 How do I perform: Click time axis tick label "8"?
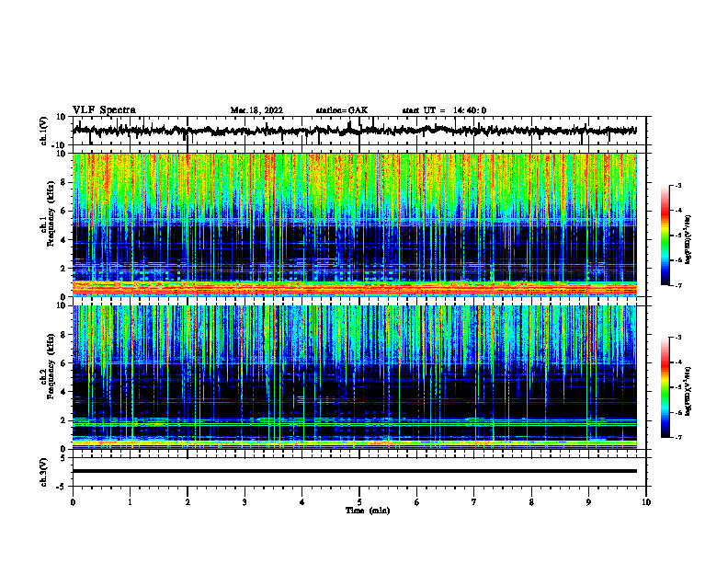[x=531, y=502]
